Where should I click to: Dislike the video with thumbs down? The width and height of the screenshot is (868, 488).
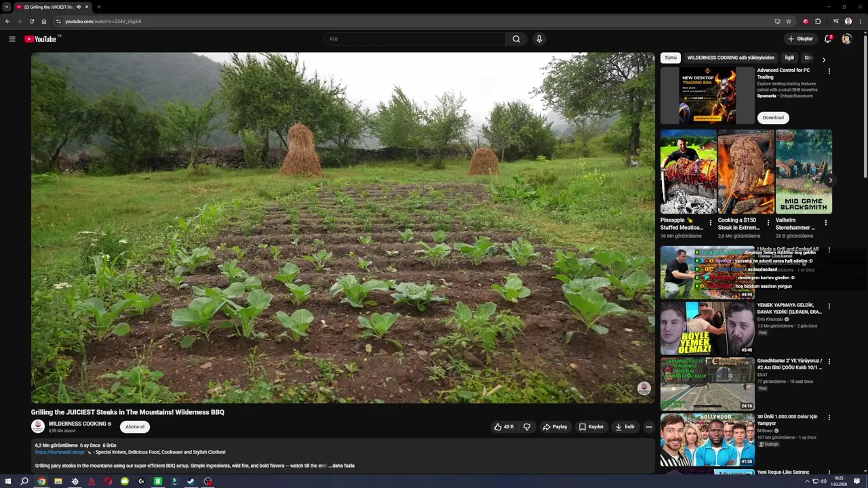click(x=527, y=427)
